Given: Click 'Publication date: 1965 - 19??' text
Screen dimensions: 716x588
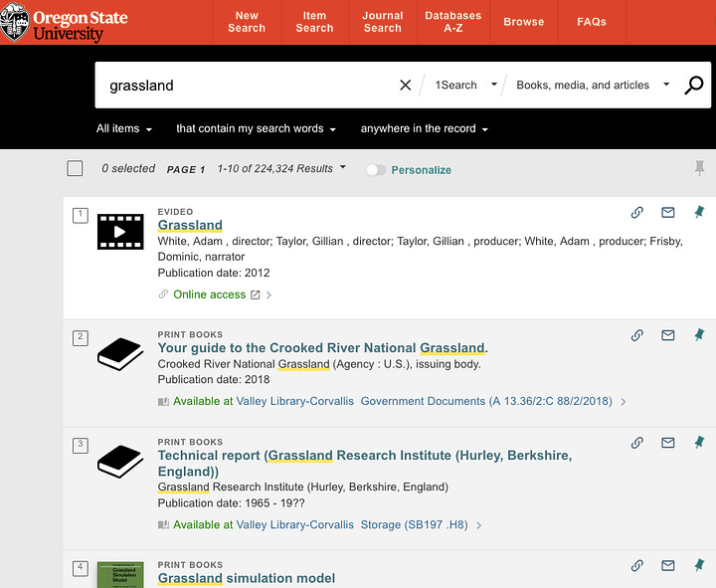Looking at the screenshot, I should pos(231,503).
